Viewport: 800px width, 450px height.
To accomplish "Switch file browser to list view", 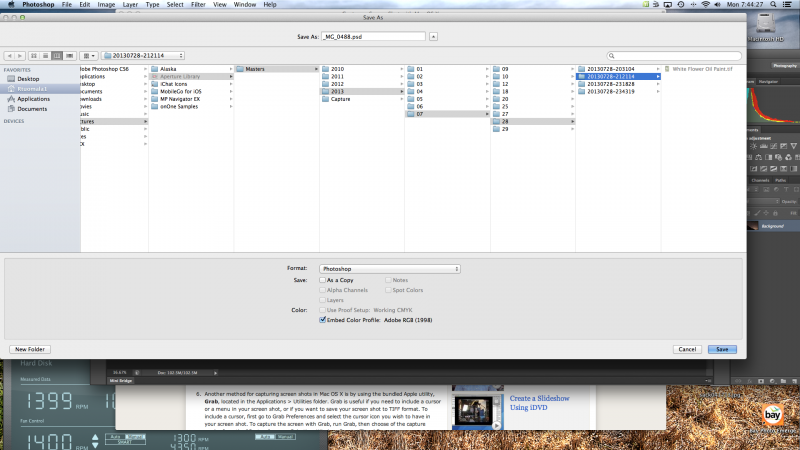I will (x=45, y=56).
